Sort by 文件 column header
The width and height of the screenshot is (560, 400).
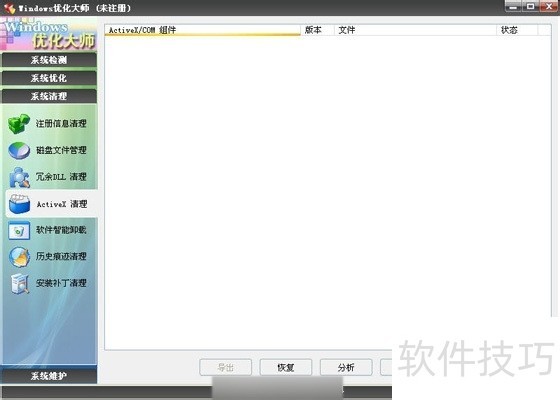[x=415, y=30]
